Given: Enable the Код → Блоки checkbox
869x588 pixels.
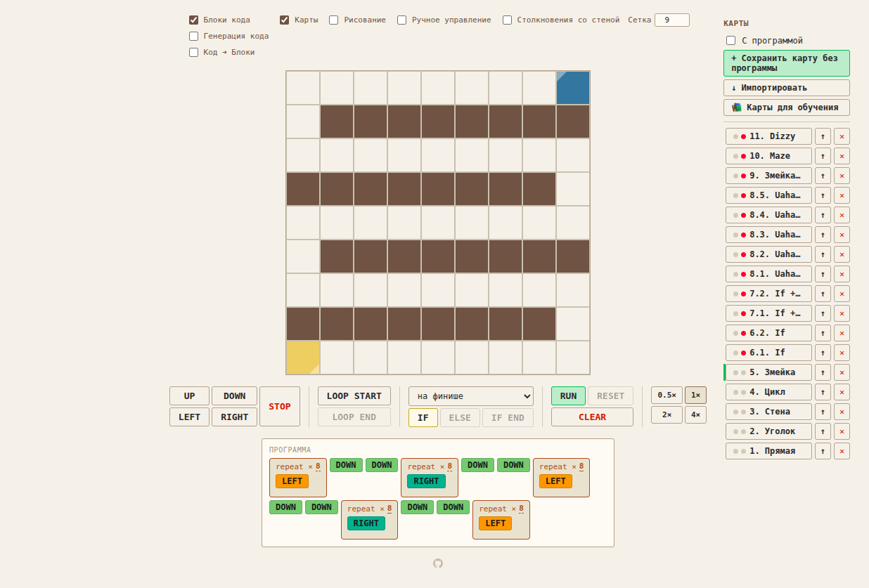Looking at the screenshot, I should pos(194,52).
